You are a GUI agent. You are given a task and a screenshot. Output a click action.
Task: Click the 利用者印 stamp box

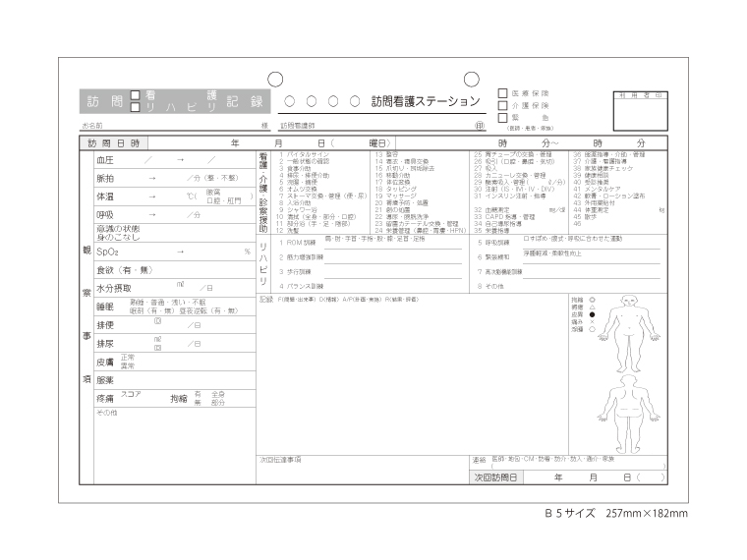click(x=640, y=115)
